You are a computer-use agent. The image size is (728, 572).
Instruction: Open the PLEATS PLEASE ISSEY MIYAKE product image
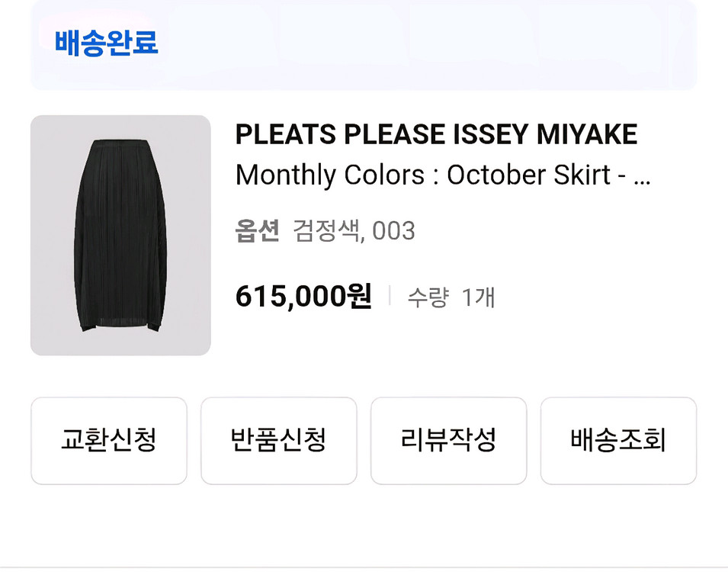(118, 234)
